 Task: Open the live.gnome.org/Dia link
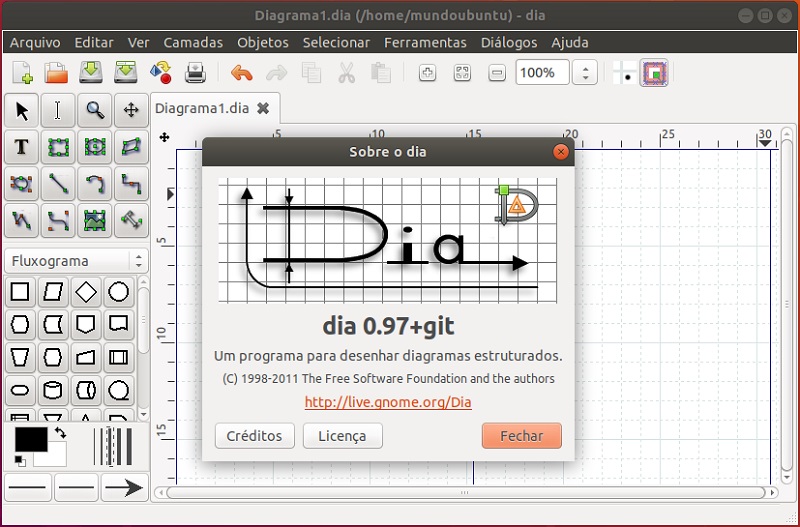coord(388,402)
